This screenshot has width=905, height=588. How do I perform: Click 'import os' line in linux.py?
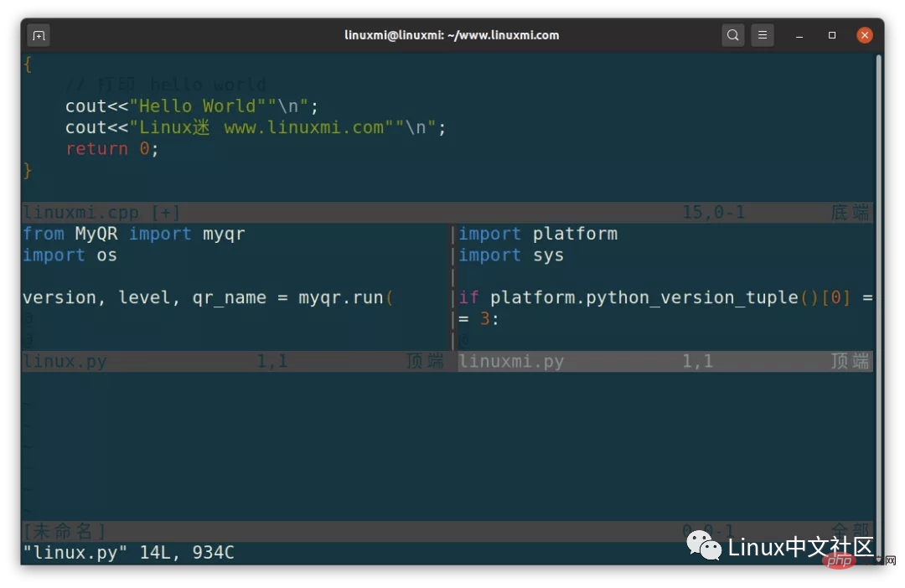tap(70, 255)
